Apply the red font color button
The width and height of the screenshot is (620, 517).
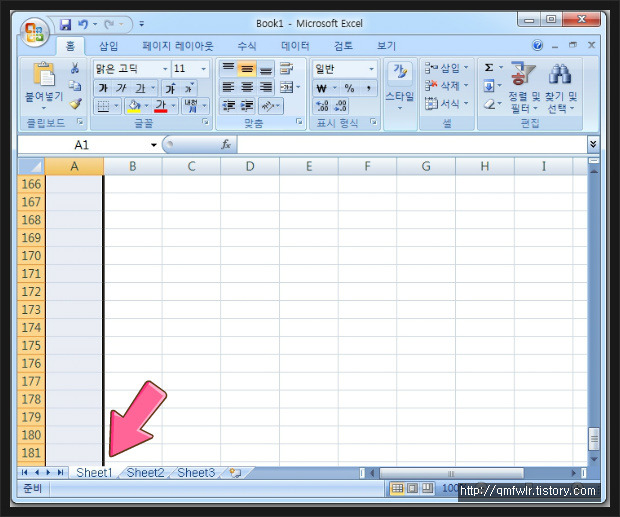[161, 106]
